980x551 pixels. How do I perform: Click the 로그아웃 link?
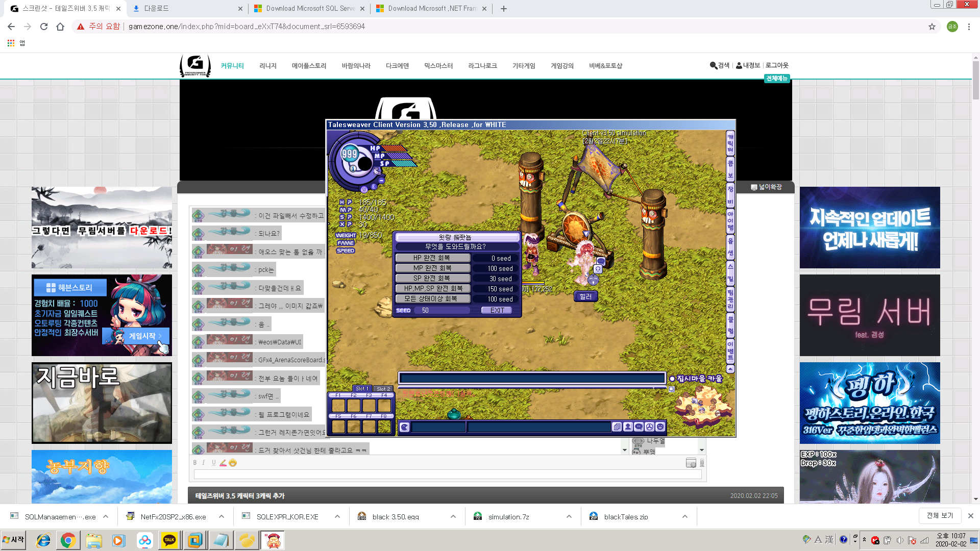pos(777,65)
